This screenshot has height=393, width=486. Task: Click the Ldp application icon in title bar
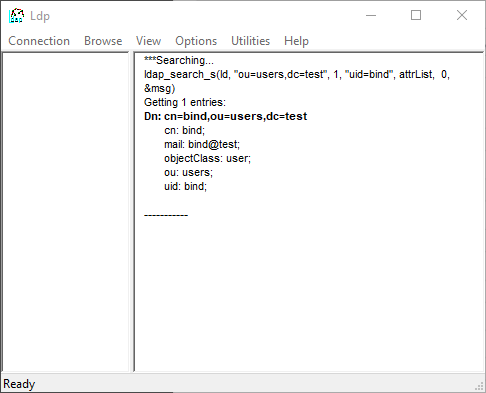pos(16,15)
